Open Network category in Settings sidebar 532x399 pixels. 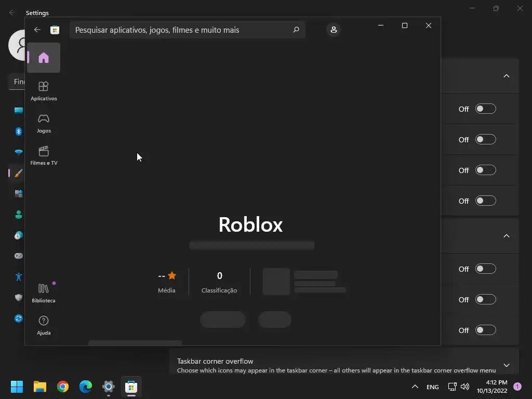[18, 152]
